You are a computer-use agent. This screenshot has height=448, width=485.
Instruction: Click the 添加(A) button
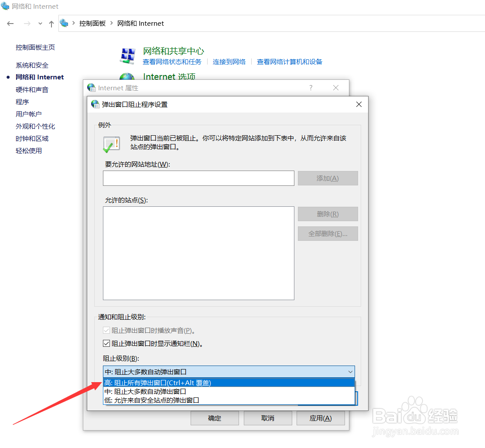[328, 178]
